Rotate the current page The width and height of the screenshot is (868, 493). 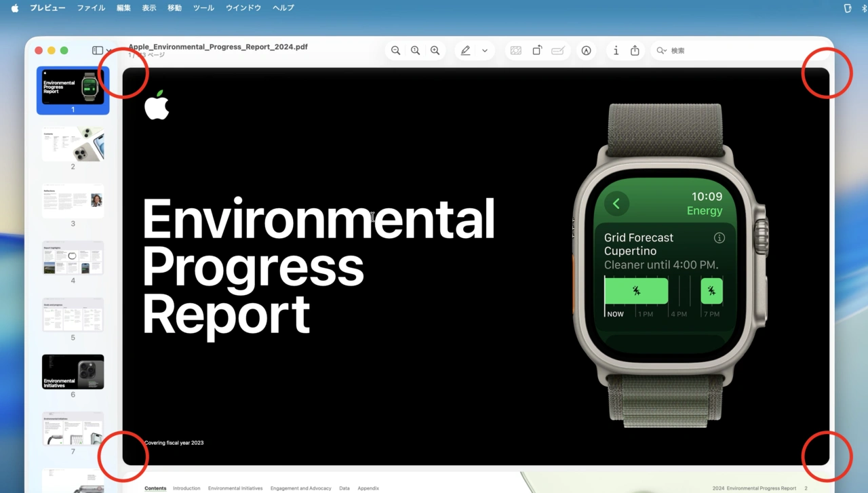pos(536,50)
